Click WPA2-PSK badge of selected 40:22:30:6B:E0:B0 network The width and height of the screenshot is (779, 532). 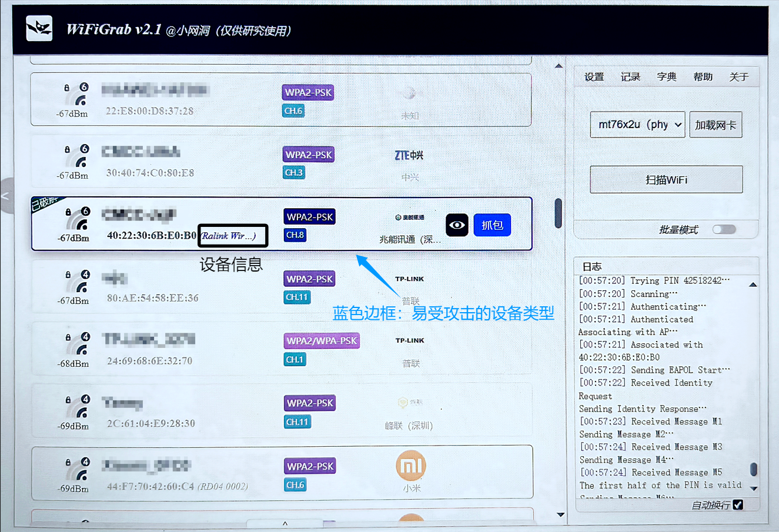309,217
